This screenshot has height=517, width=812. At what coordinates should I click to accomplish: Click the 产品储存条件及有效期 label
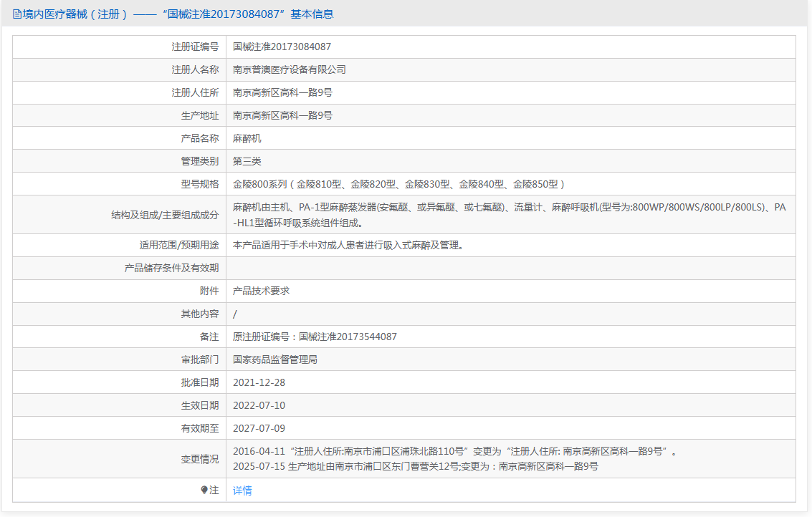pos(171,268)
